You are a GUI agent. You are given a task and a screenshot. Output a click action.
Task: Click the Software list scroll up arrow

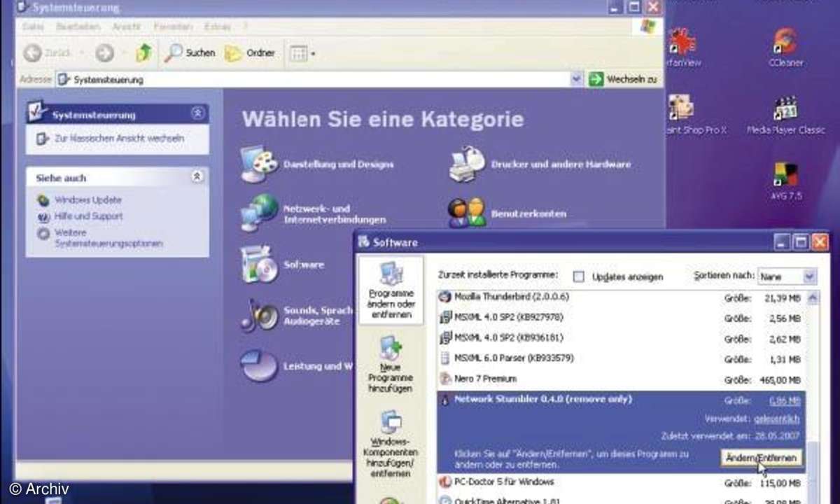[x=813, y=297]
